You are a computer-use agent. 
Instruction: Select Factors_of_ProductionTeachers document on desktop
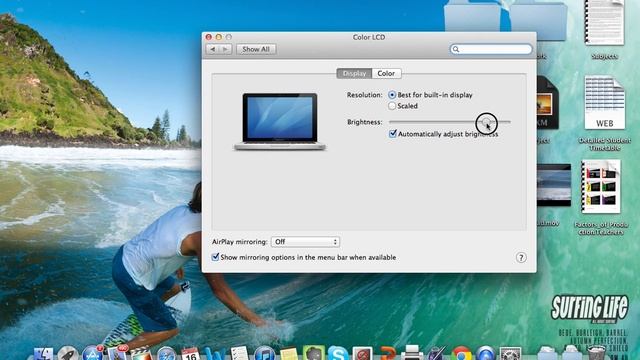(x=601, y=187)
